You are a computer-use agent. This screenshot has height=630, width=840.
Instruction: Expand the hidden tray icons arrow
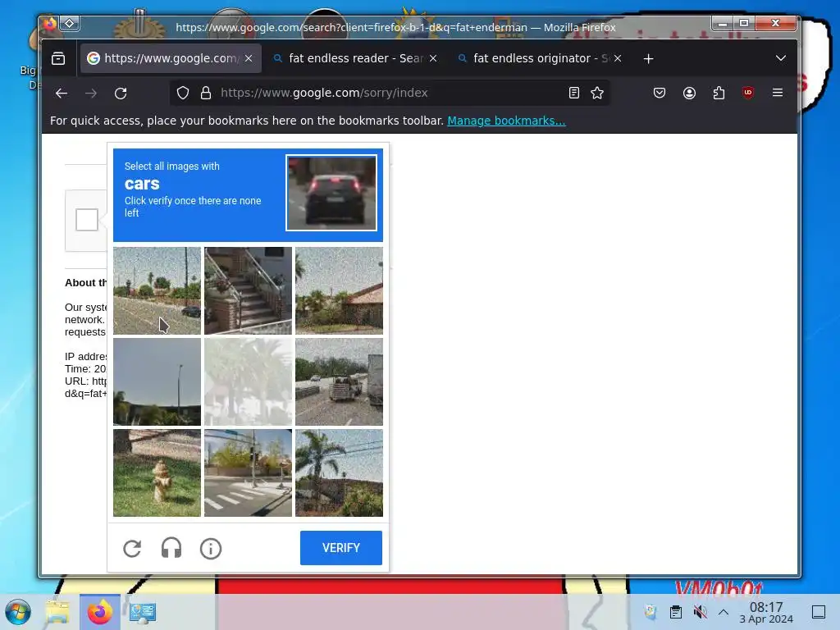click(x=724, y=612)
